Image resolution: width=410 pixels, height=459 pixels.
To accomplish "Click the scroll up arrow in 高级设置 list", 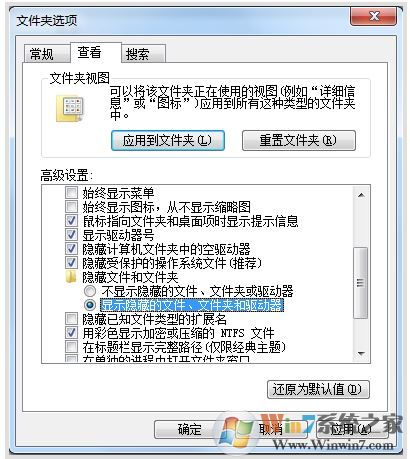I will [361, 195].
